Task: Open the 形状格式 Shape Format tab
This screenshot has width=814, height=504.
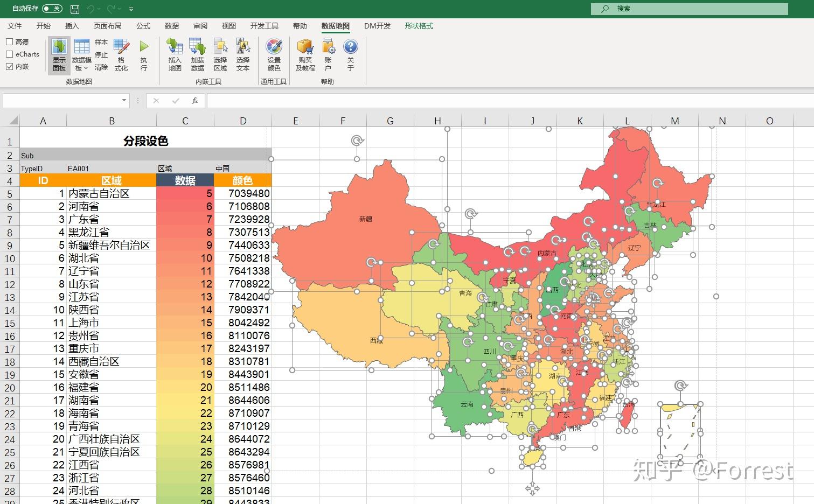Action: click(x=418, y=25)
